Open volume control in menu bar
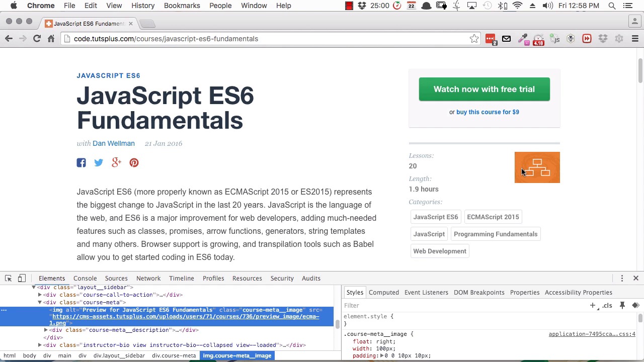Screen dimensions: 644x362 point(548,6)
